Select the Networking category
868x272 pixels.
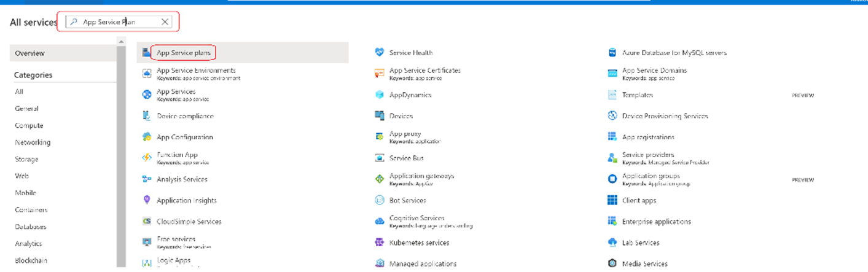pos(33,142)
